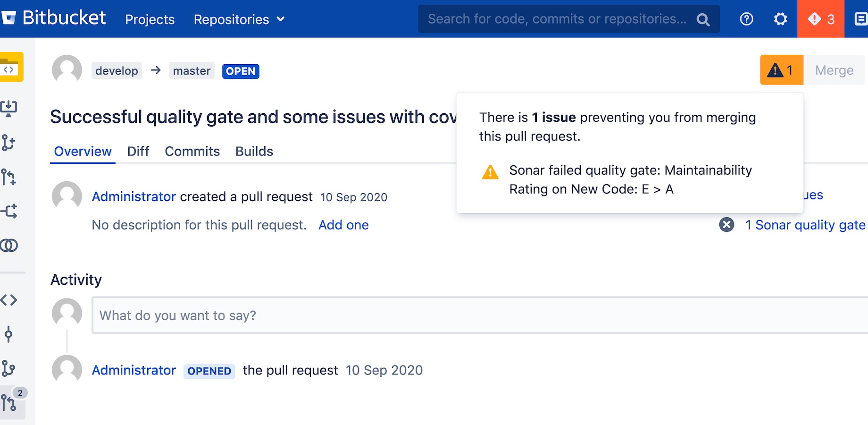Click the avatar beside the OPENED activity entry
Image resolution: width=868 pixels, height=425 pixels.
point(67,370)
